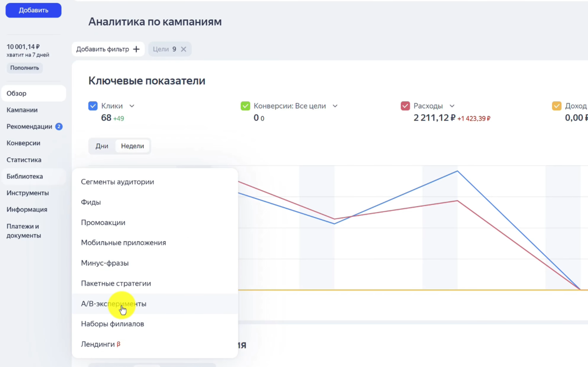Expand the Клики metric dropdown

[132, 106]
